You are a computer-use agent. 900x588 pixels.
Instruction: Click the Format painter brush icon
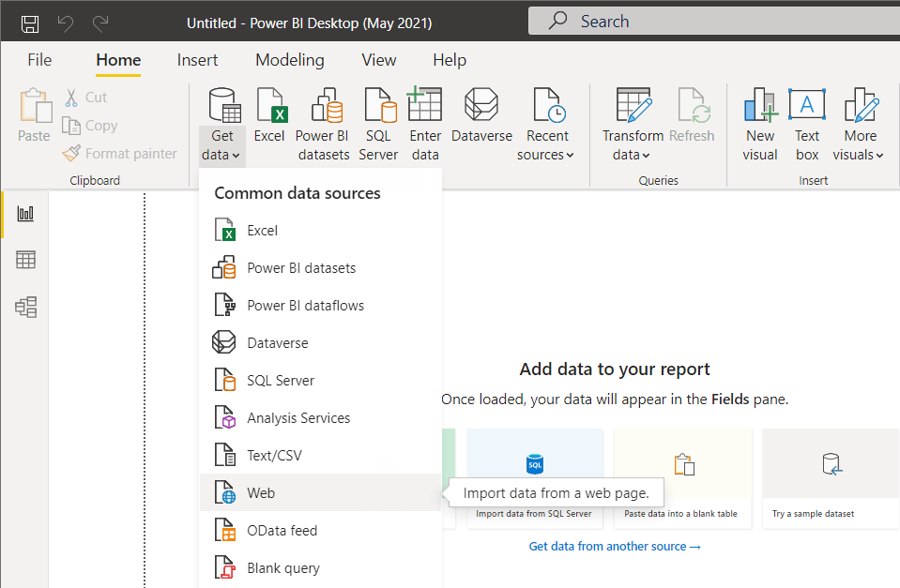coord(71,153)
